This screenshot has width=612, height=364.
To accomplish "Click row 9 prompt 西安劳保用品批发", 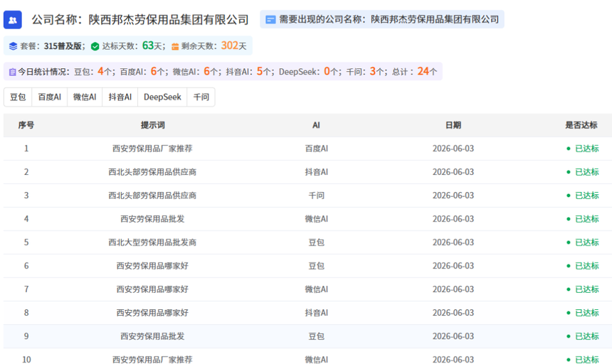I will (x=152, y=336).
